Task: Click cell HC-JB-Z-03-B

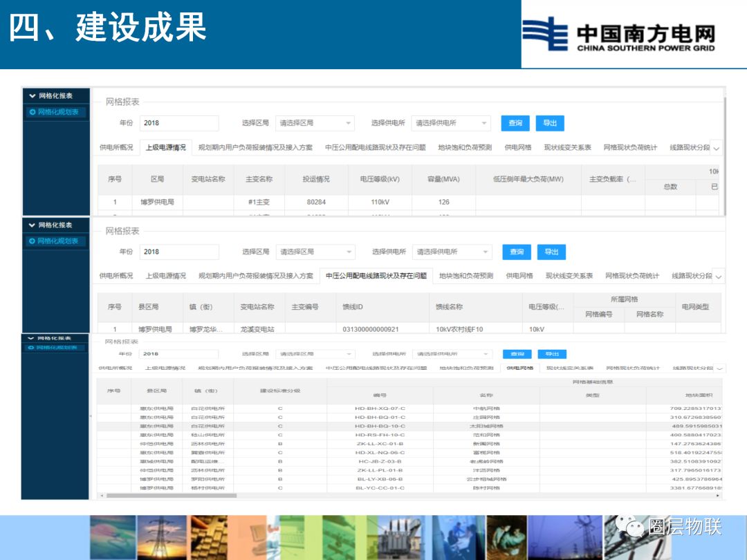Action: 380,461
